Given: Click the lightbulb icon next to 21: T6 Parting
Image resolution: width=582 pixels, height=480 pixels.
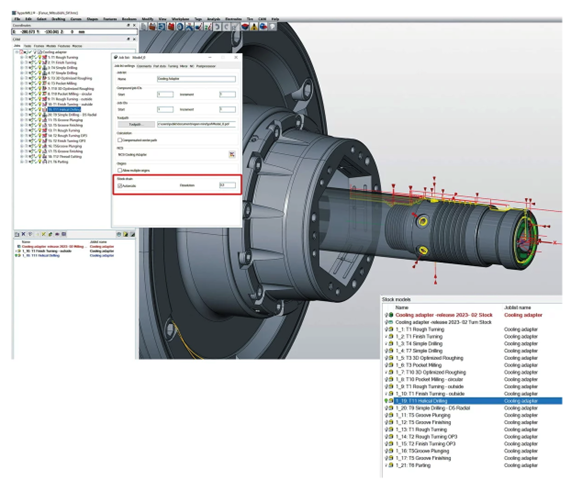Looking at the screenshot, I should (40, 162).
